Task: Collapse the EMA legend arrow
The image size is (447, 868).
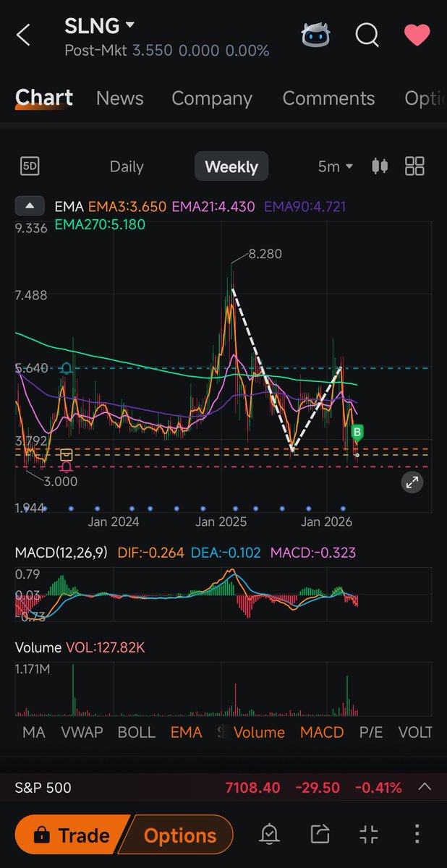Action: (x=30, y=207)
